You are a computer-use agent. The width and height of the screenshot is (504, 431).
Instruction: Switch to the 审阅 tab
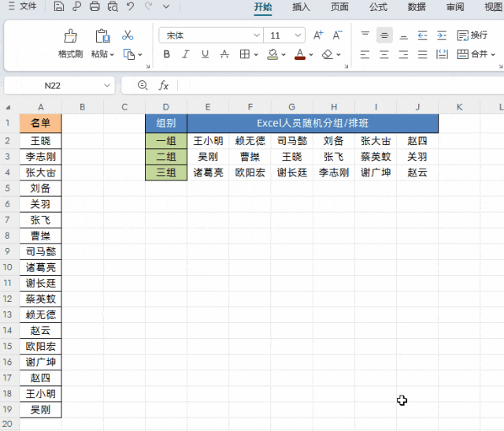click(x=455, y=7)
